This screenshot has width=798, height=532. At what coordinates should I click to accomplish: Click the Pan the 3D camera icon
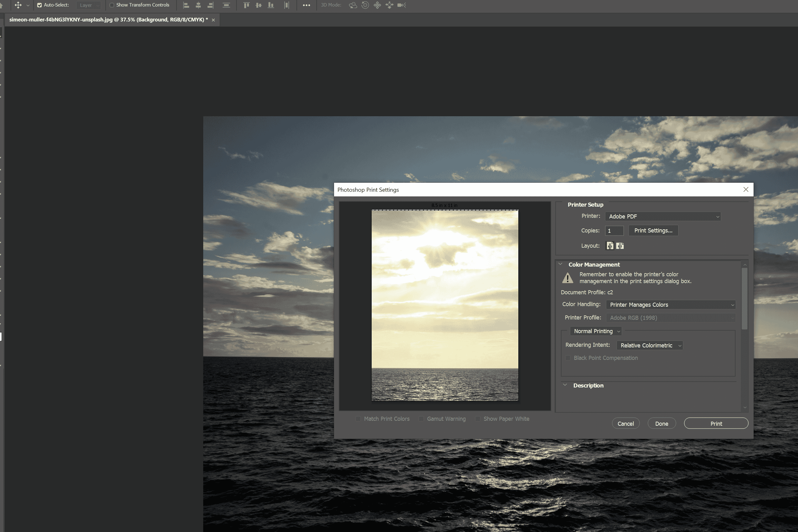(377, 5)
